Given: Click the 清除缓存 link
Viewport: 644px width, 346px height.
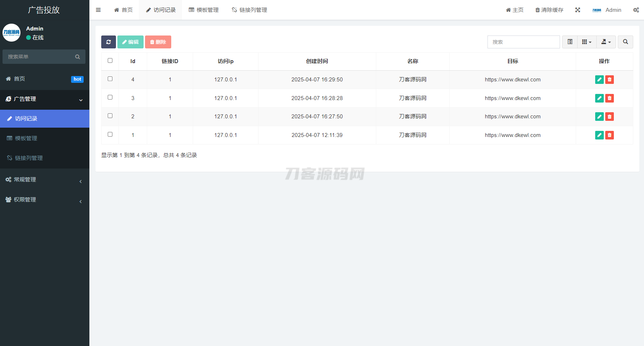Looking at the screenshot, I should (x=549, y=10).
